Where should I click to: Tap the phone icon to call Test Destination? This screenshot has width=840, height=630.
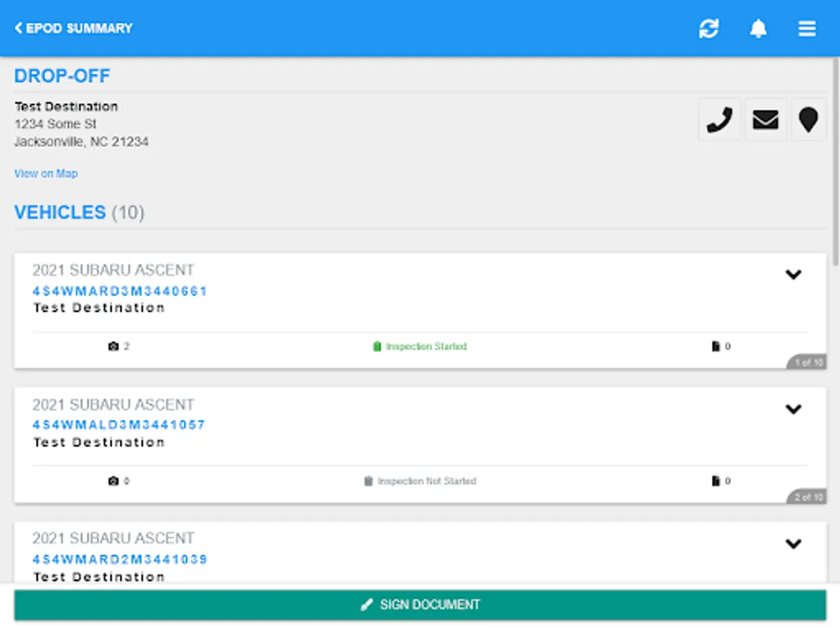pos(719,119)
